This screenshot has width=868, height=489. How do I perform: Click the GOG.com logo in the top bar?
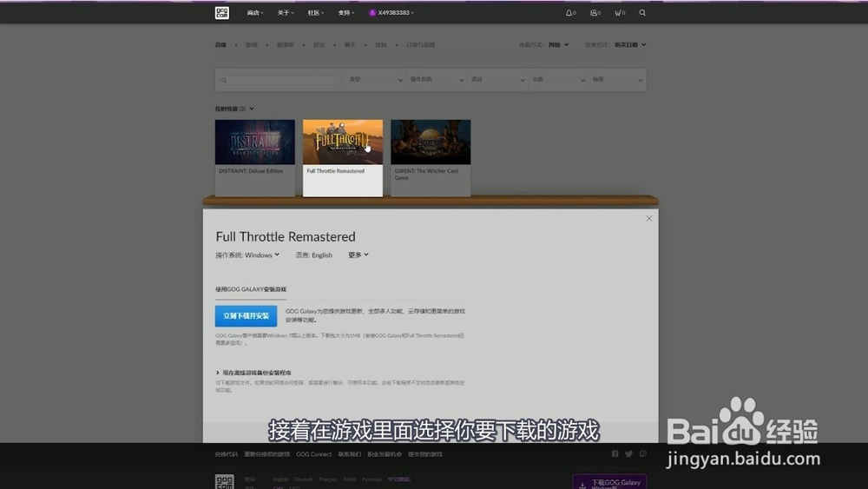point(222,13)
